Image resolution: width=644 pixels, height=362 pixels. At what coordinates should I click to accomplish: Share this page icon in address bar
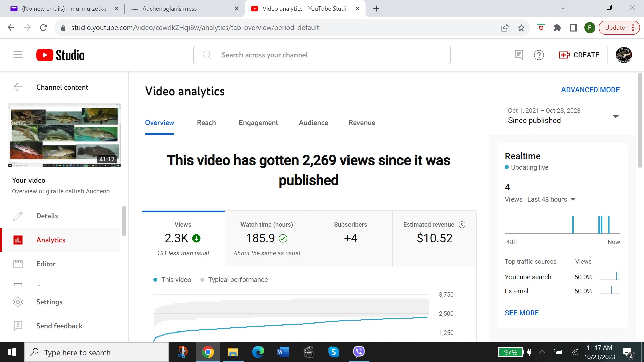coord(505,28)
